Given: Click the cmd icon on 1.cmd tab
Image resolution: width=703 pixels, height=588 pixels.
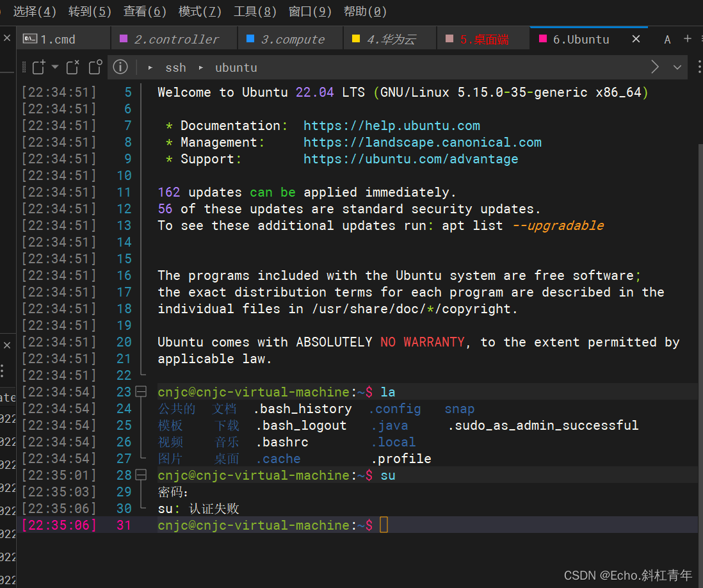Looking at the screenshot, I should coord(29,39).
